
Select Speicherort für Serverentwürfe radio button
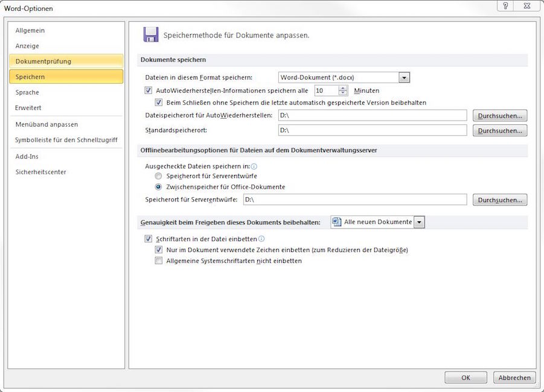coord(159,176)
